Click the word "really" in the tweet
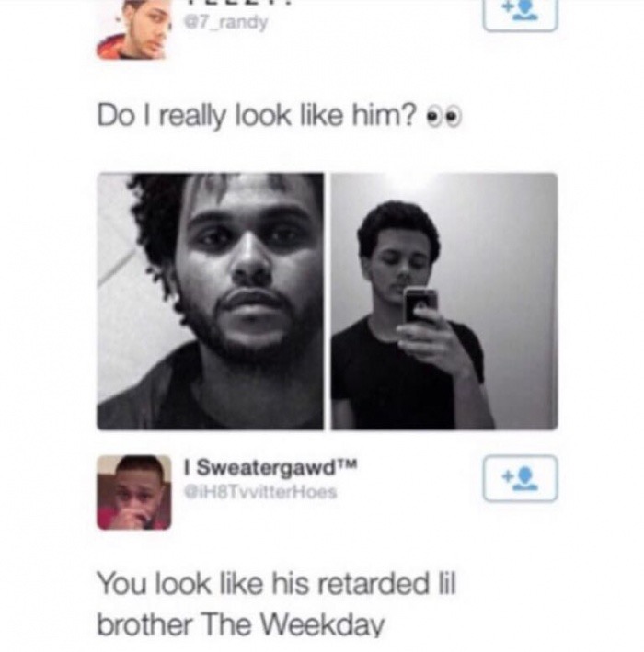 pyautogui.click(x=192, y=117)
